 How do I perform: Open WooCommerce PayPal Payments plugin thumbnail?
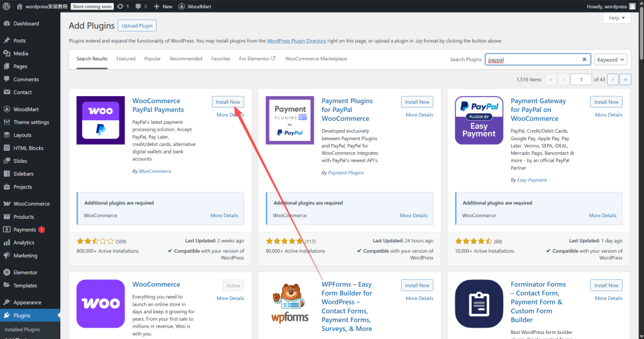101,120
